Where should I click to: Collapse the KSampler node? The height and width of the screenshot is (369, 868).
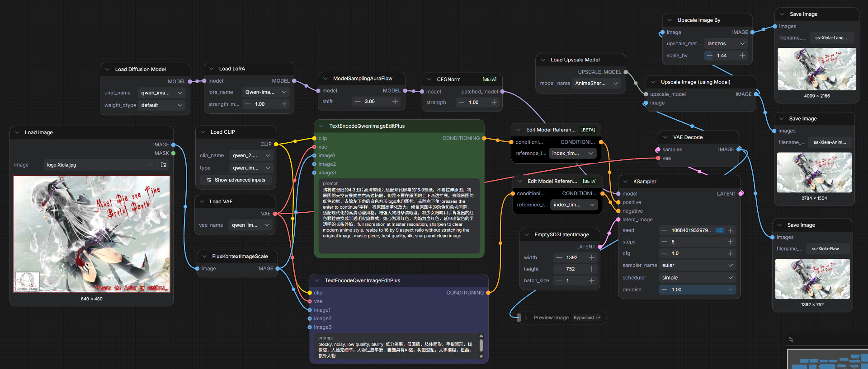626,182
